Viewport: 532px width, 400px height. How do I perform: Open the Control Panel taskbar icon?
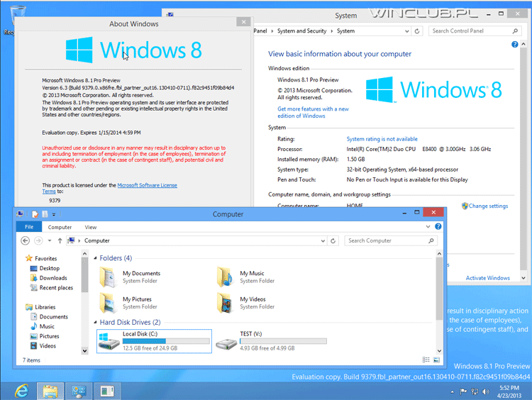[x=79, y=391]
